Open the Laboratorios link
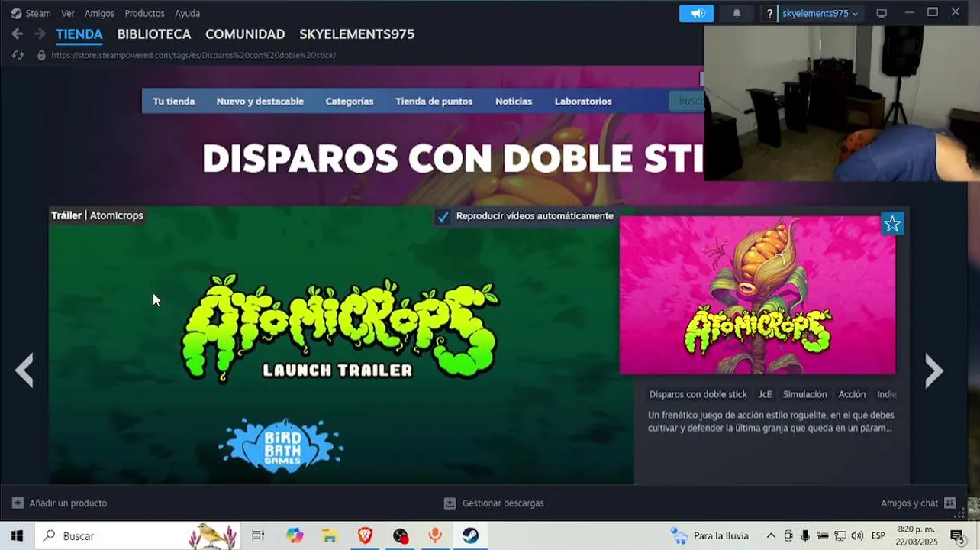980x550 pixels. pyautogui.click(x=583, y=101)
